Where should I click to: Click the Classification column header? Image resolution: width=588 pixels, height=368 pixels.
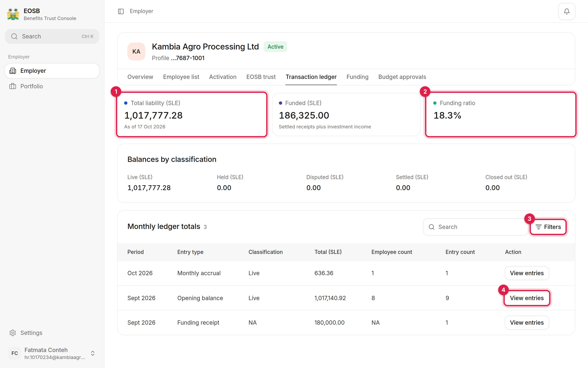point(266,252)
